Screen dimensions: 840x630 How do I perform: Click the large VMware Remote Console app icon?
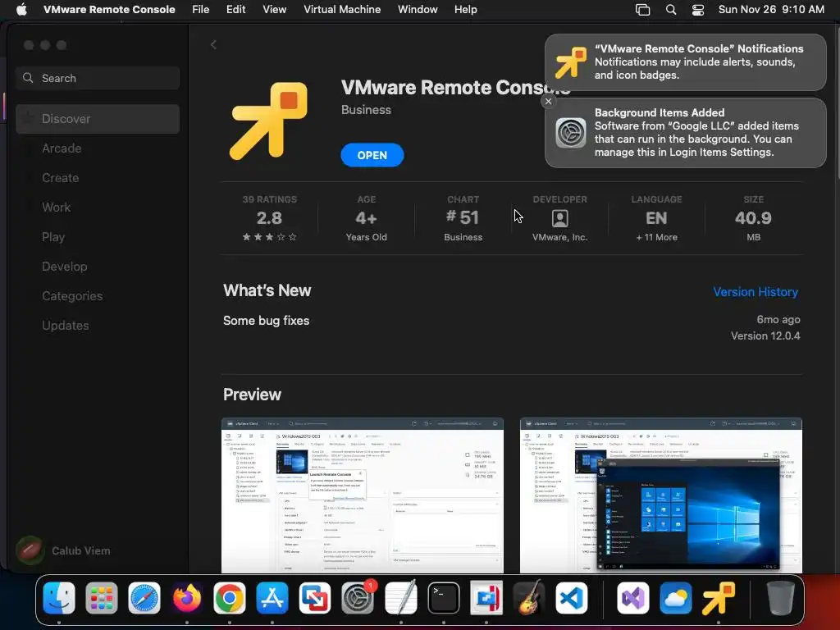[268, 121]
